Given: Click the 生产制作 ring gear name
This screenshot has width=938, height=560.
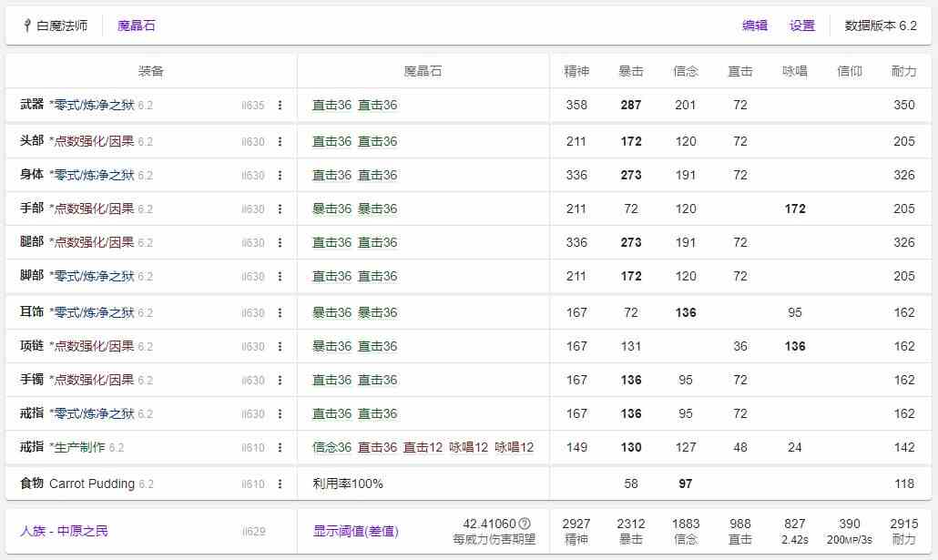Looking at the screenshot, I should (x=79, y=447).
